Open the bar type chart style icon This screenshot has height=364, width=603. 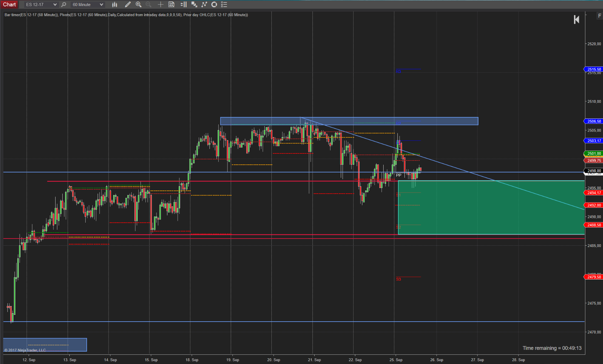(x=115, y=5)
